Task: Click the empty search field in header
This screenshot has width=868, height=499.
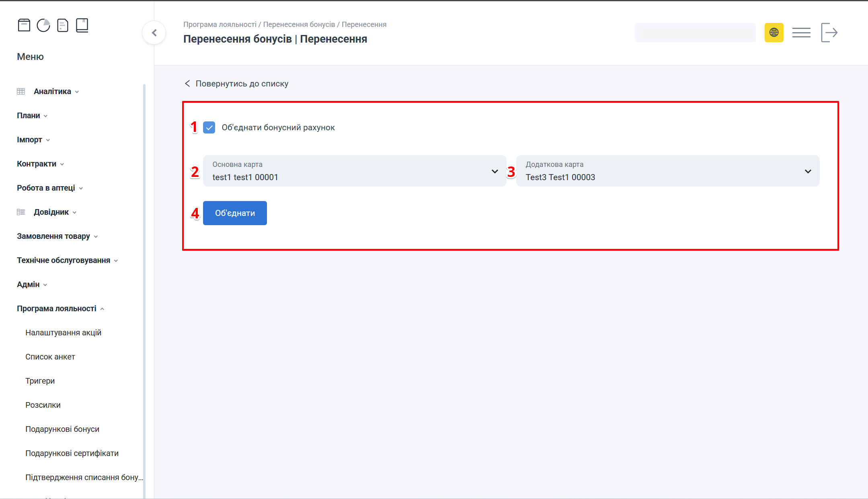Action: coord(695,33)
